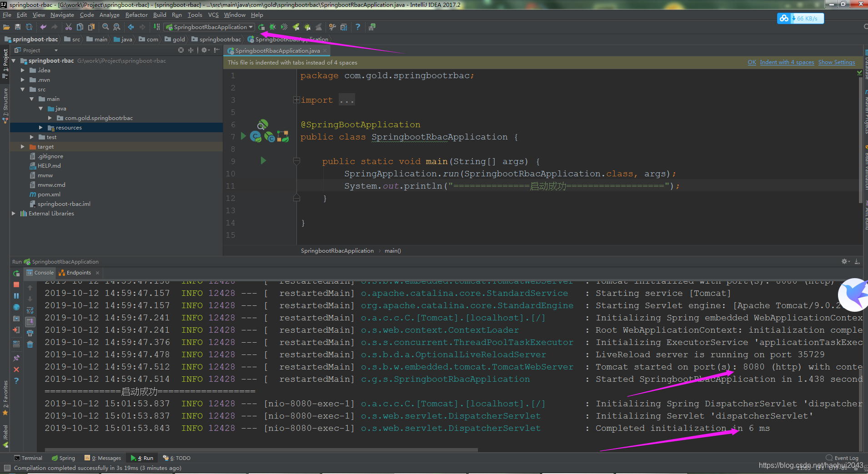Viewport: 868px width, 474px height.
Task: Pause console output in Run panel
Action: click(16, 296)
